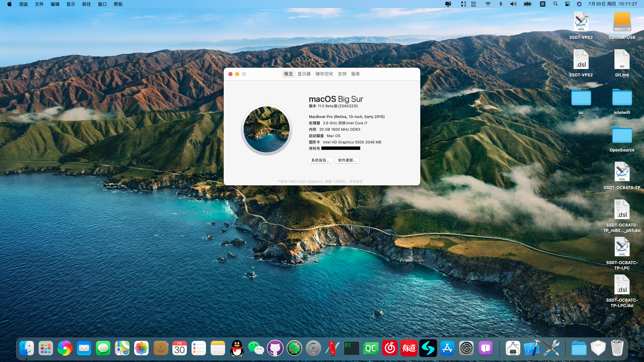Select the SanDisk-USB drive on desktop
The height and width of the screenshot is (362, 644).
[622, 25]
